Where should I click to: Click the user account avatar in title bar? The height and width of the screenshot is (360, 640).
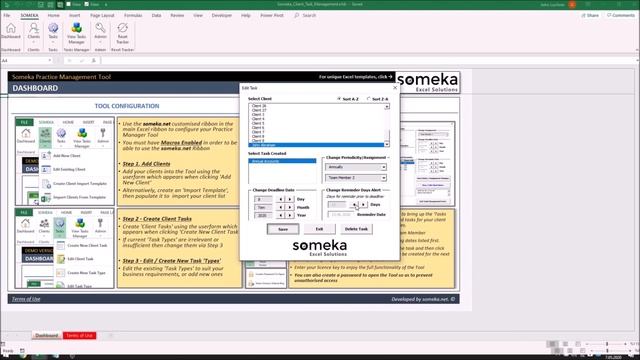click(572, 4)
